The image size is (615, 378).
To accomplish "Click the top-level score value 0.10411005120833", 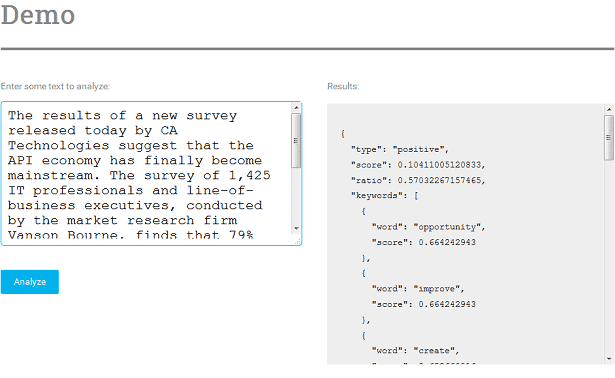I will coord(441,165).
